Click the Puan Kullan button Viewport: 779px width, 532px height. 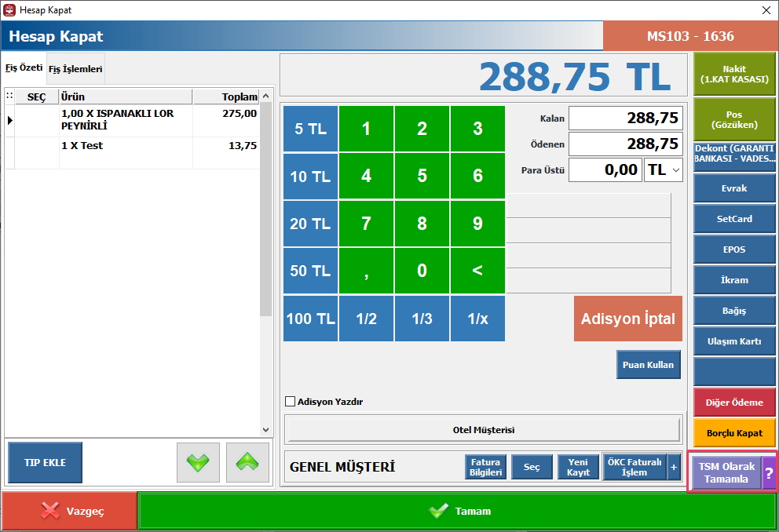click(648, 365)
